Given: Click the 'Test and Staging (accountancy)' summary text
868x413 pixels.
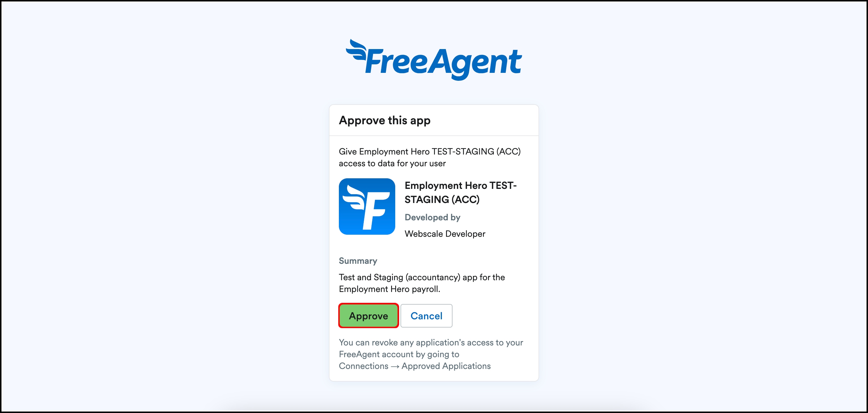Looking at the screenshot, I should click(x=399, y=277).
